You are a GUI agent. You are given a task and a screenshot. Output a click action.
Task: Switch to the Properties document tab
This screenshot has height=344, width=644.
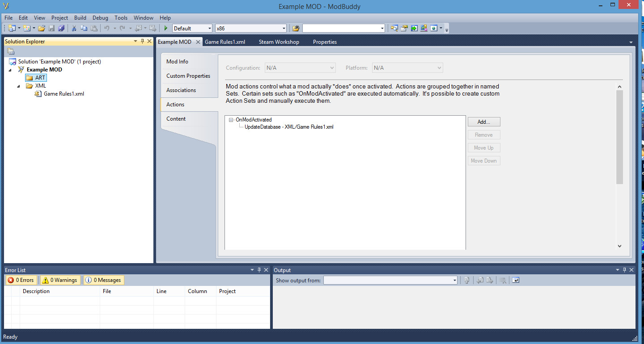point(325,42)
